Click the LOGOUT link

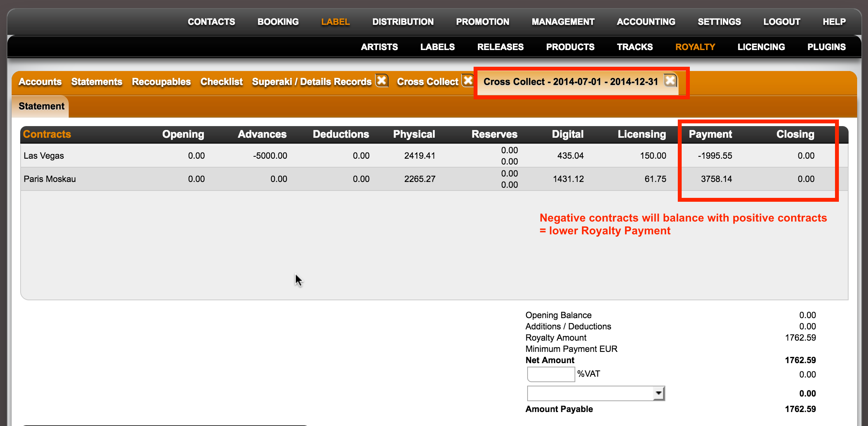click(x=781, y=22)
